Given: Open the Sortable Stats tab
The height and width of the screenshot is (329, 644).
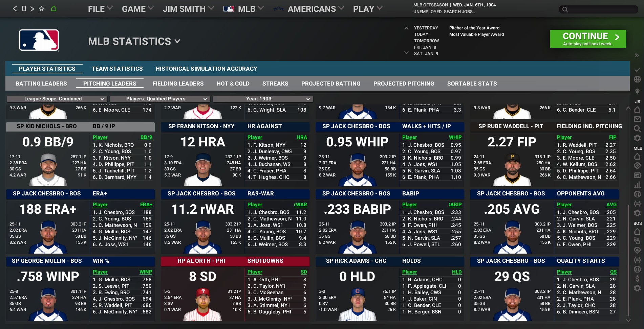Looking at the screenshot, I should [x=472, y=84].
